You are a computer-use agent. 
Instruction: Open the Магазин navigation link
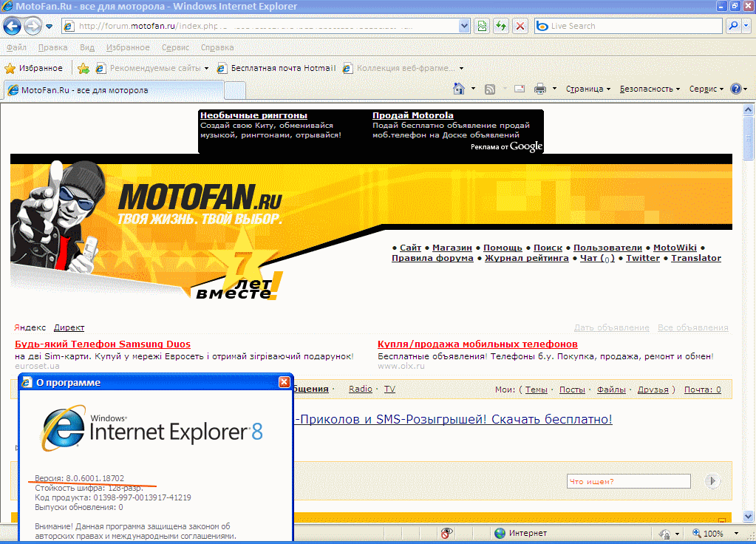pos(452,248)
